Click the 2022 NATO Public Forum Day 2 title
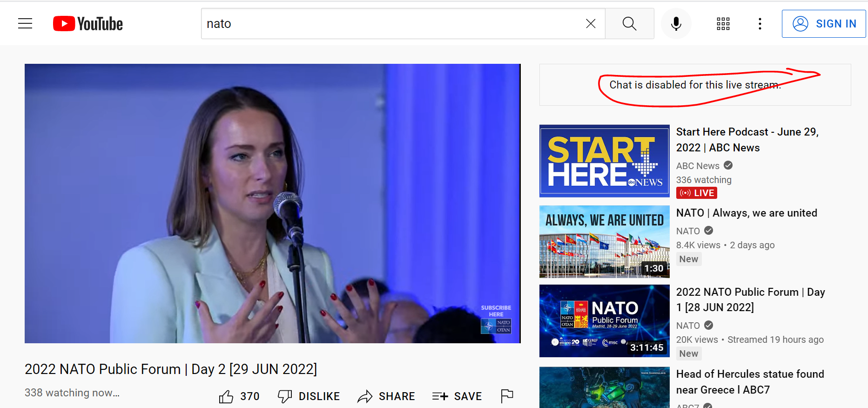 [x=171, y=369]
